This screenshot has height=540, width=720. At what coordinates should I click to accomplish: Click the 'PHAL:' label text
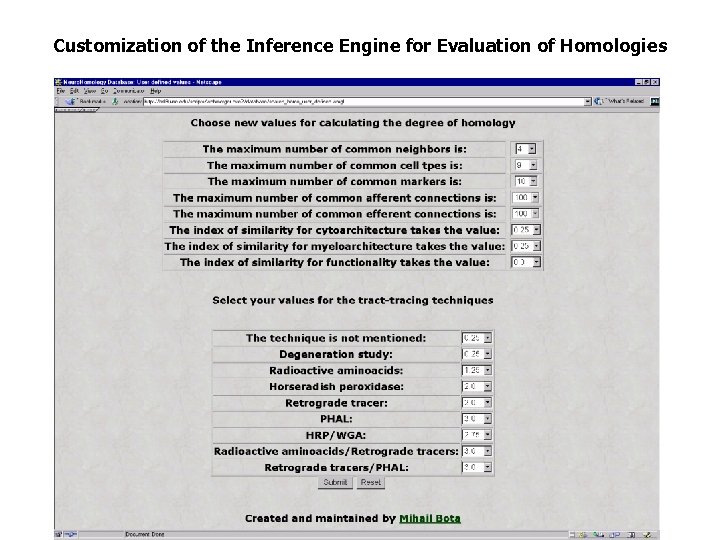336,419
